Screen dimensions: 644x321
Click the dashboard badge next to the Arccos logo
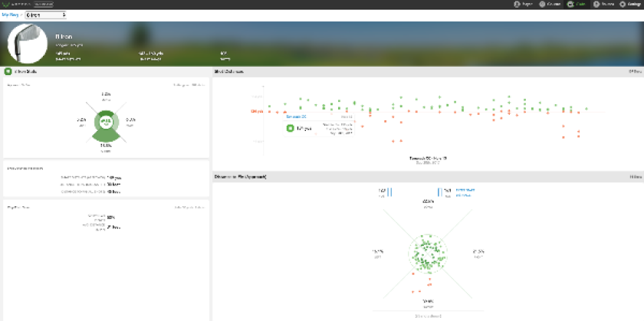[44, 4]
